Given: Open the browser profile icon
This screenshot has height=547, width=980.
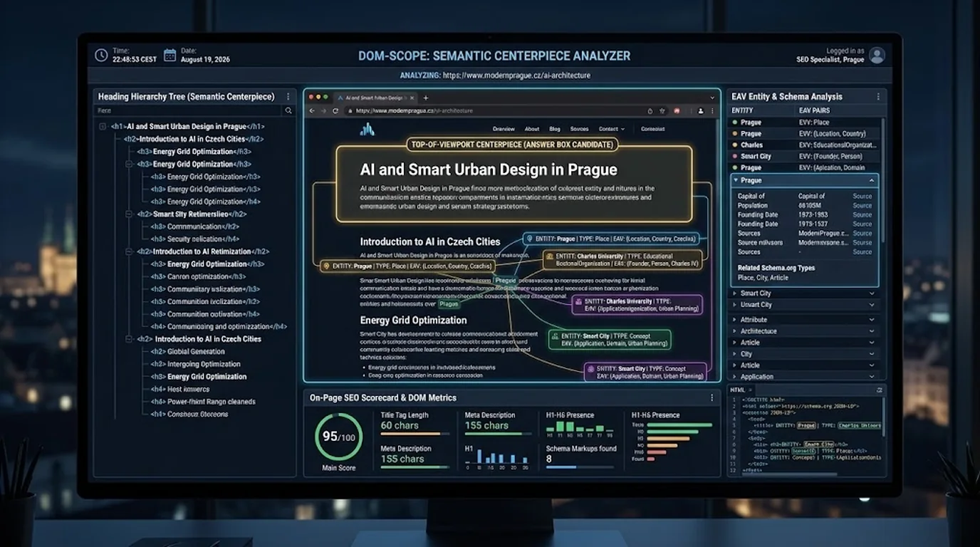Looking at the screenshot, I should pos(701,111).
